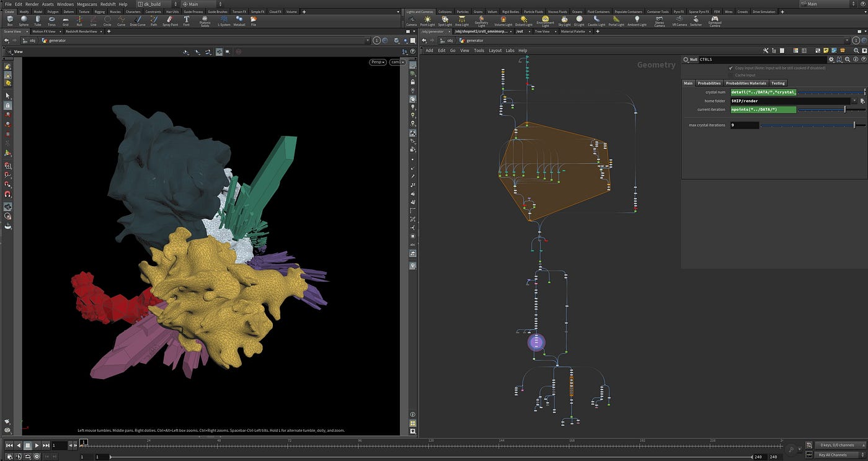This screenshot has height=461, width=868.
Task: Click the home folder file chooser button
Action: (862, 101)
